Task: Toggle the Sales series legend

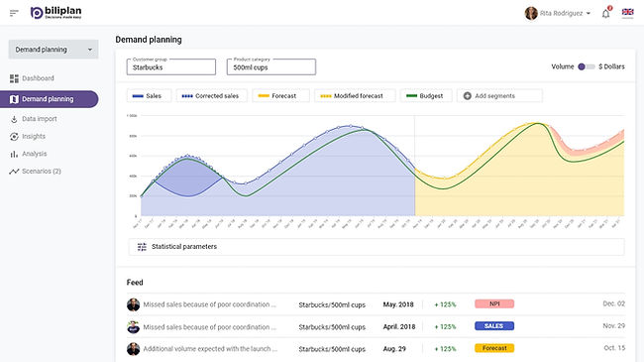Action: (x=149, y=96)
